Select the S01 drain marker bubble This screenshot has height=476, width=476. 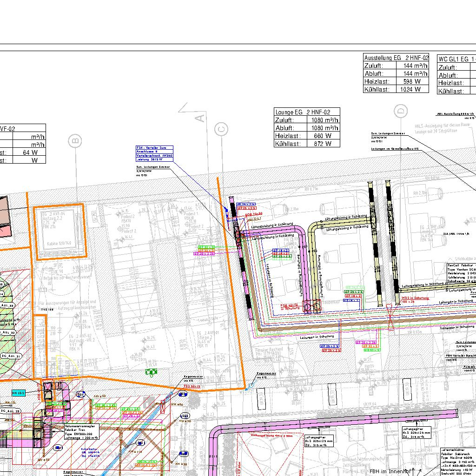tap(80, 395)
